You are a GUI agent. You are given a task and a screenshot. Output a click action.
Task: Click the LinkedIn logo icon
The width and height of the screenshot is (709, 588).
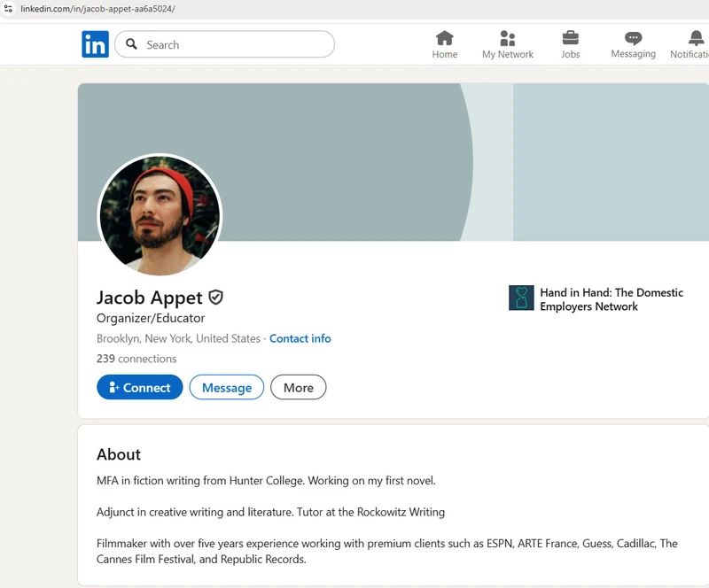click(x=95, y=44)
